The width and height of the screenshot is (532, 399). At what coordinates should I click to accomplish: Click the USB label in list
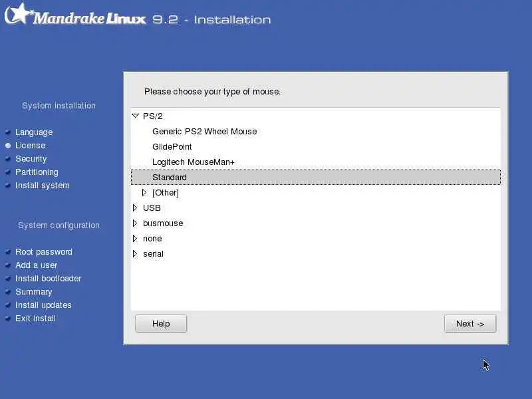point(152,208)
